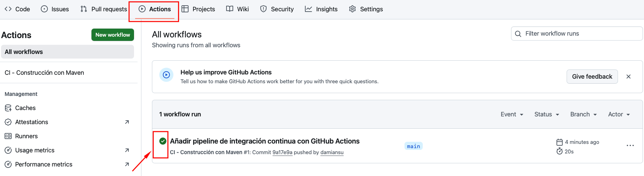Dismiss the GitHub Actions feedback banner
The height and width of the screenshot is (176, 644).
628,77
